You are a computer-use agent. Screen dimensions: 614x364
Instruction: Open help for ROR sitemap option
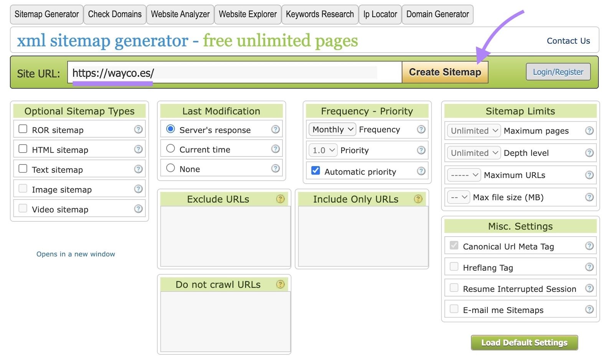click(x=139, y=130)
